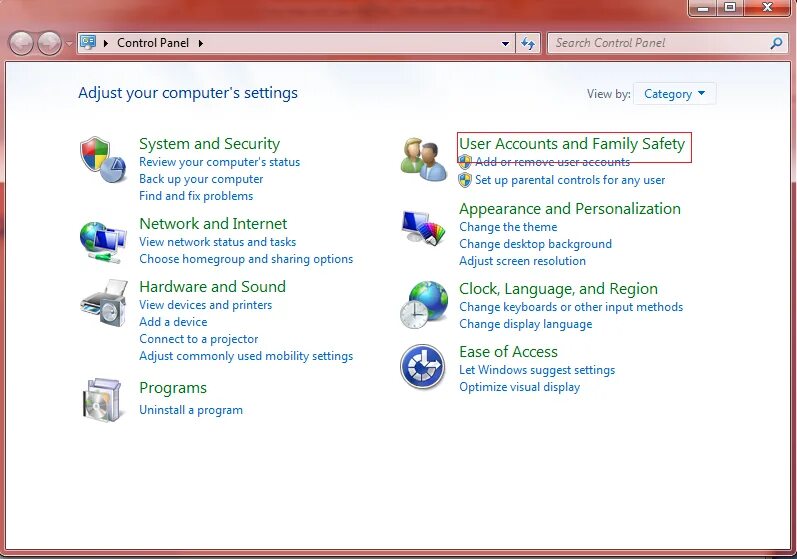The width and height of the screenshot is (797, 559).
Task: Open the View devices and printers link
Action: (206, 305)
